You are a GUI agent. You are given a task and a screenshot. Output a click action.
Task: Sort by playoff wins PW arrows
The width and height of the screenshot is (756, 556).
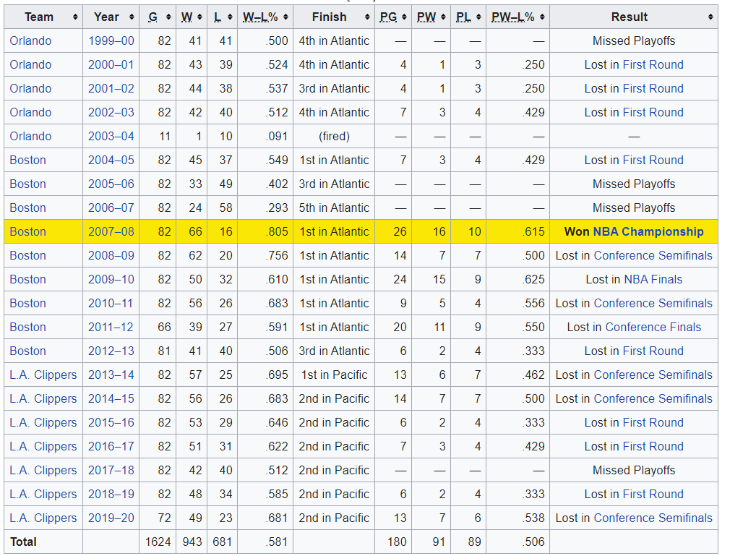pos(442,17)
